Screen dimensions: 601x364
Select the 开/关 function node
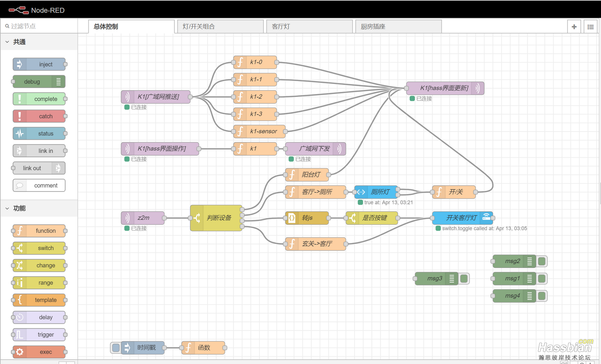tap(454, 192)
